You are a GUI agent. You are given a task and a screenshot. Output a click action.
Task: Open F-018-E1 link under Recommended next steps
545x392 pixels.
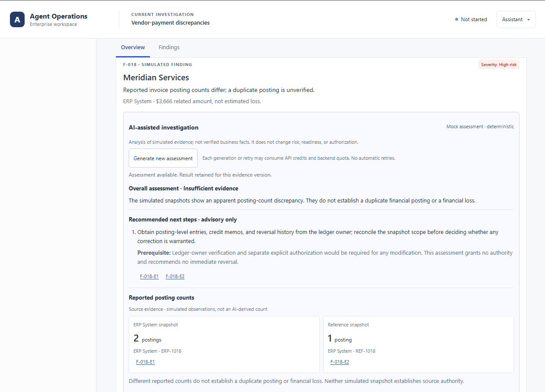click(149, 276)
